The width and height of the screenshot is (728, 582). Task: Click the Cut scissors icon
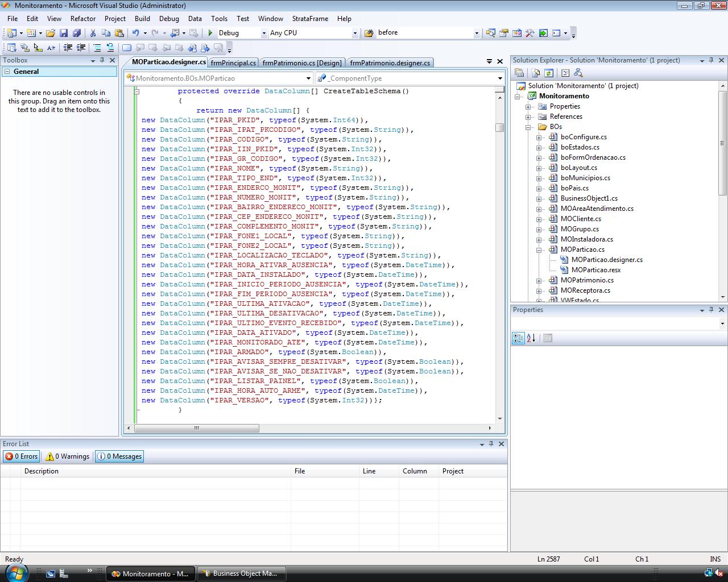pos(93,33)
